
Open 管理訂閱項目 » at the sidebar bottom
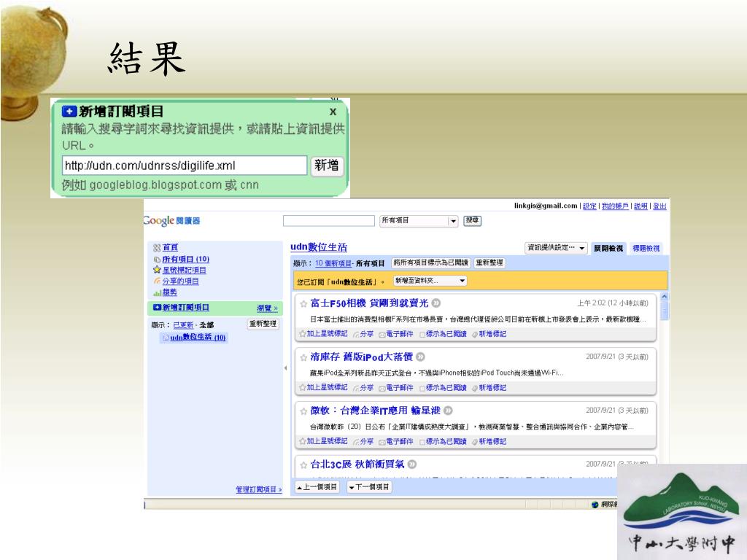point(259,489)
